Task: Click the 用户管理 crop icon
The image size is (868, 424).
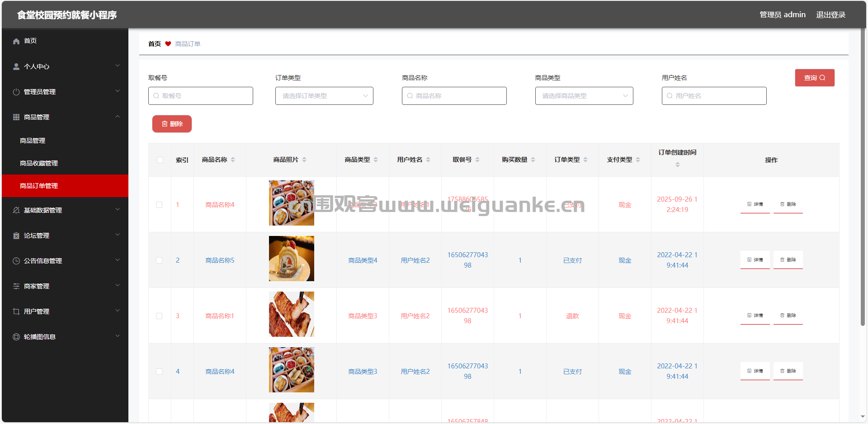Action: pos(16,311)
